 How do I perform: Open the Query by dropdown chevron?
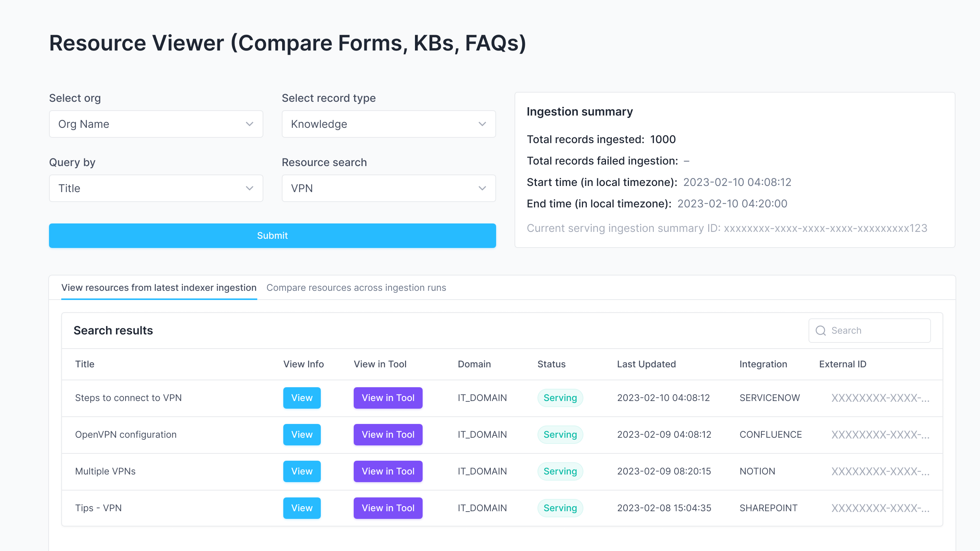pyautogui.click(x=249, y=188)
